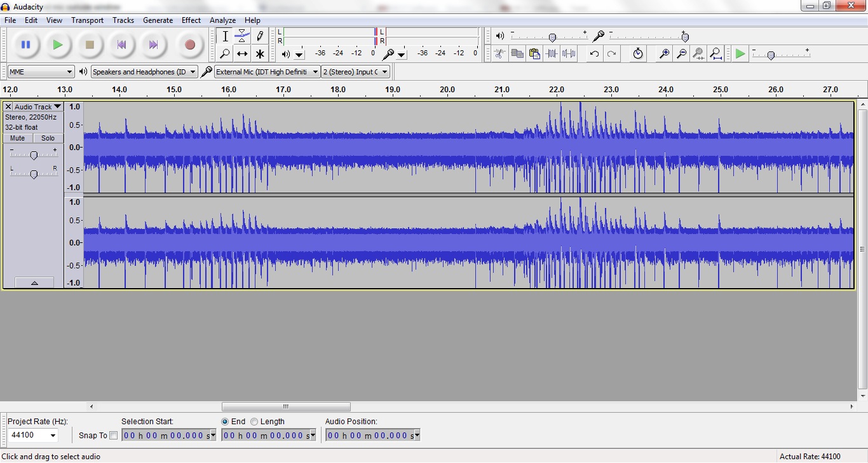The height and width of the screenshot is (463, 868).
Task: Click the Record button
Action: tap(189, 45)
